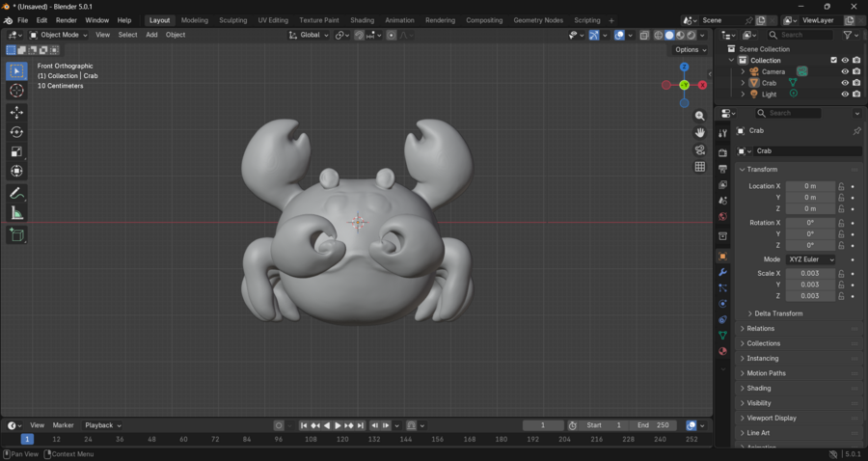Open the viewport Options button
The height and width of the screenshot is (461, 868).
pyautogui.click(x=690, y=50)
